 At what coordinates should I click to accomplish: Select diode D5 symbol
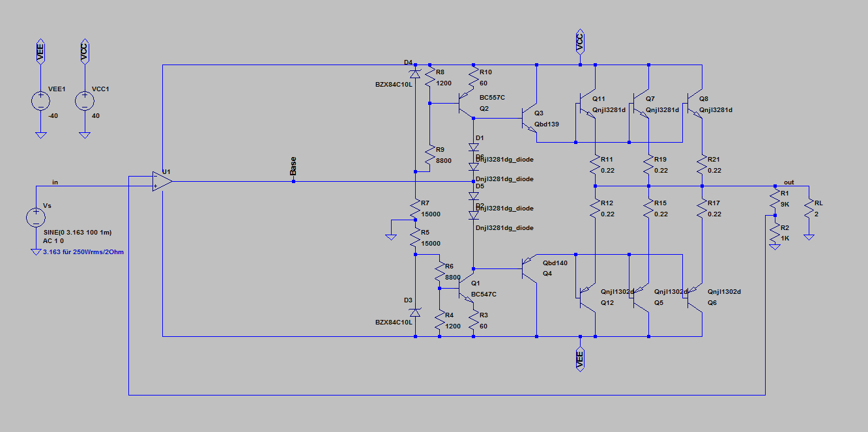coord(474,195)
